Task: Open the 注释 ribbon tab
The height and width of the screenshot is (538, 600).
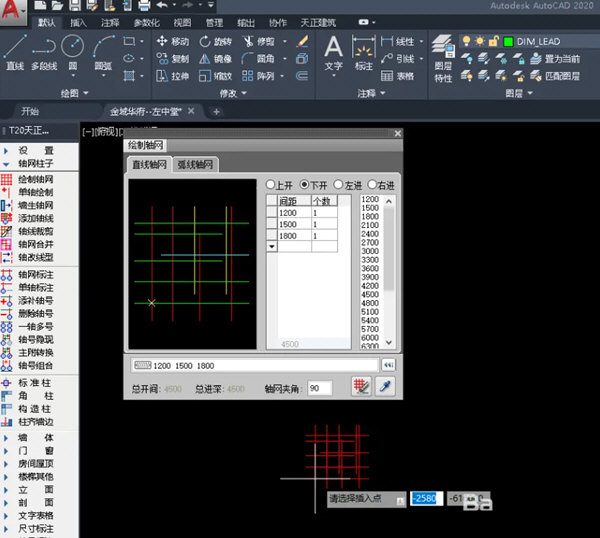Action: (113, 22)
